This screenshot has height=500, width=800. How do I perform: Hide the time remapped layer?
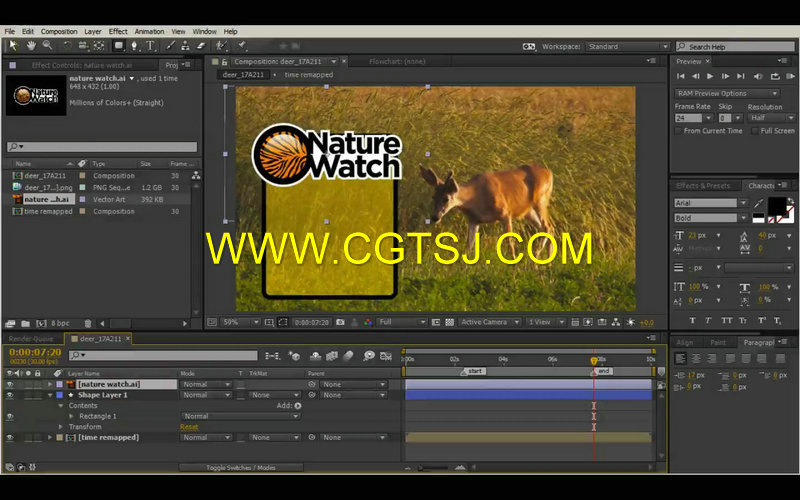[10, 438]
